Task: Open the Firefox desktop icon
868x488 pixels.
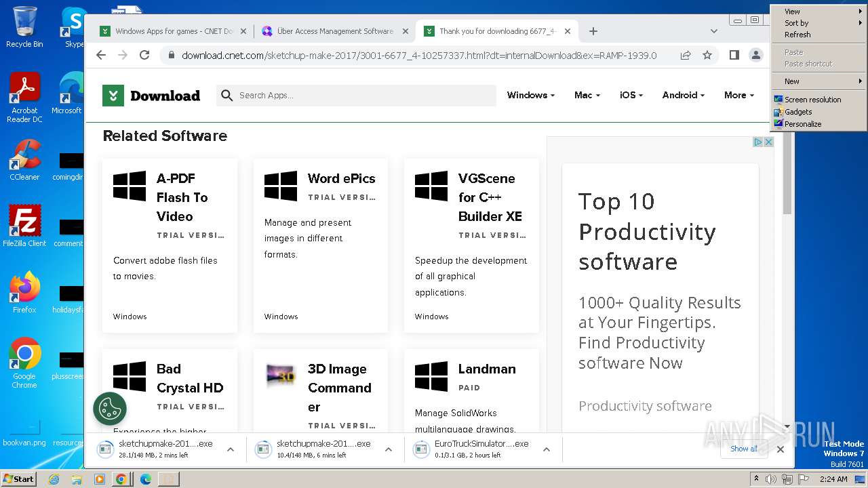Action: pyautogui.click(x=24, y=292)
